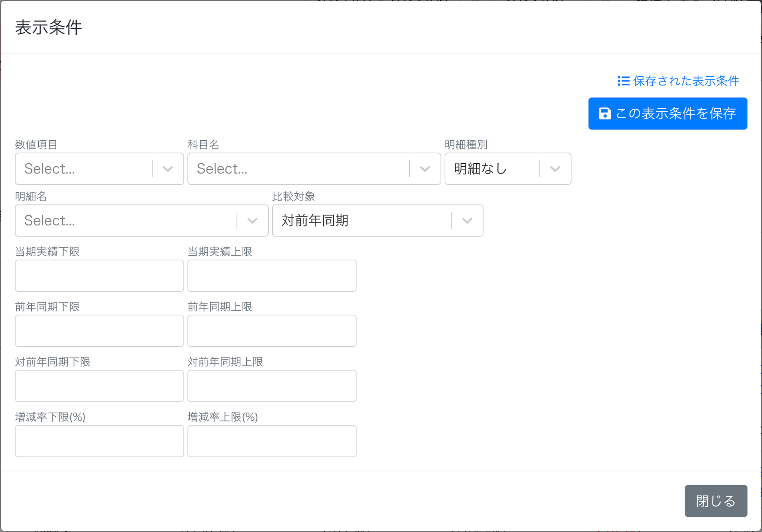
Task: Focus the 当期実績下限 input field
Action: pos(99,276)
